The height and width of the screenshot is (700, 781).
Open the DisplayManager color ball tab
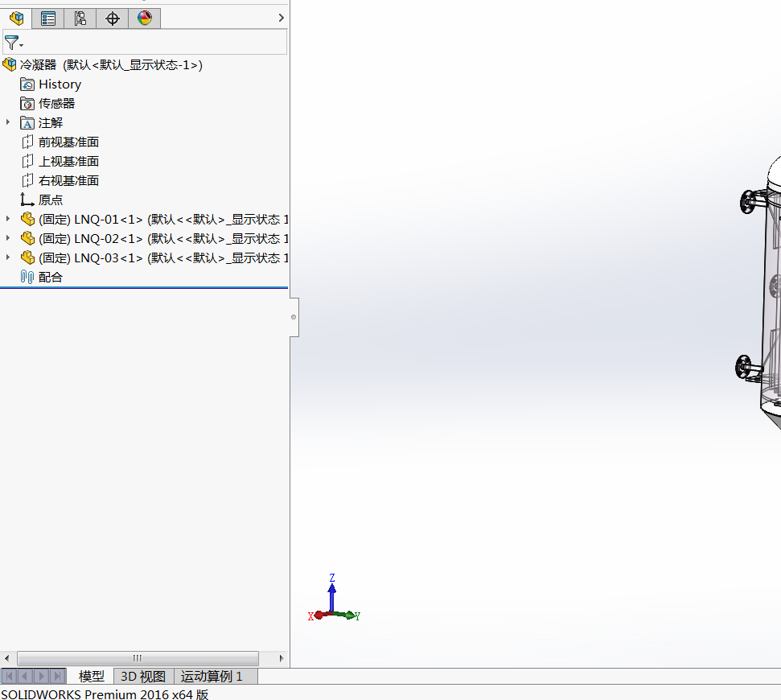pos(145,19)
